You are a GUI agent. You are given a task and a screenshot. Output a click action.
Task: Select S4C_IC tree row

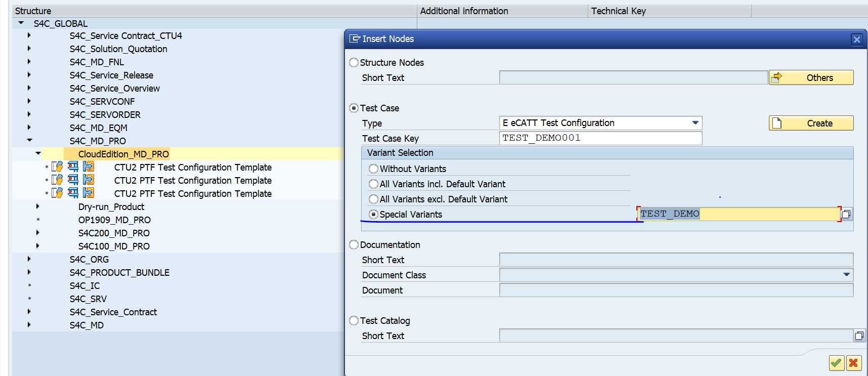84,286
